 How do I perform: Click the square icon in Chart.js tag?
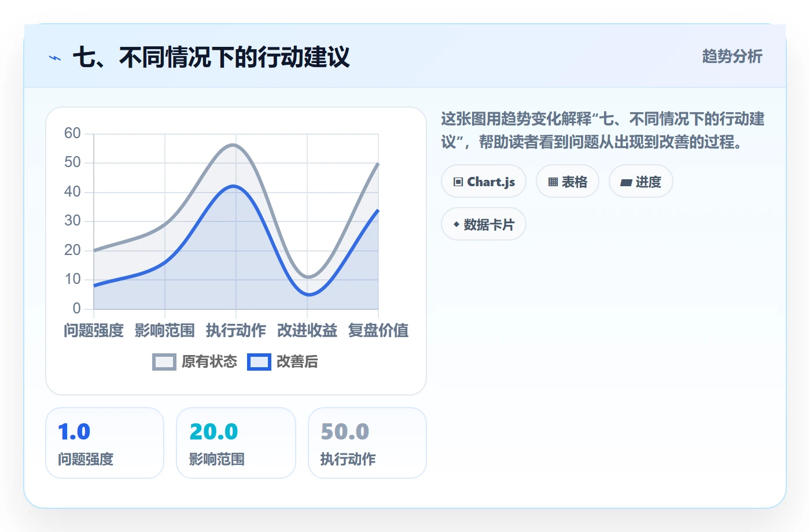(x=458, y=182)
